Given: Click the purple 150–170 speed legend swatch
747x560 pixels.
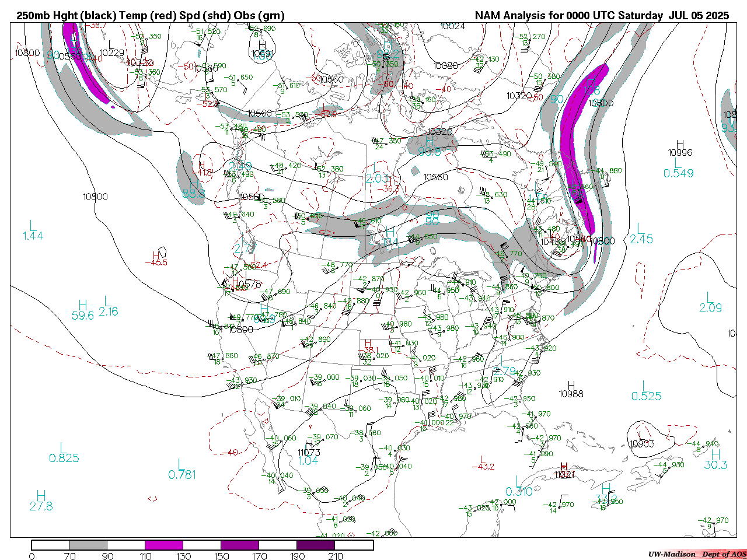Looking at the screenshot, I should click(x=240, y=545).
